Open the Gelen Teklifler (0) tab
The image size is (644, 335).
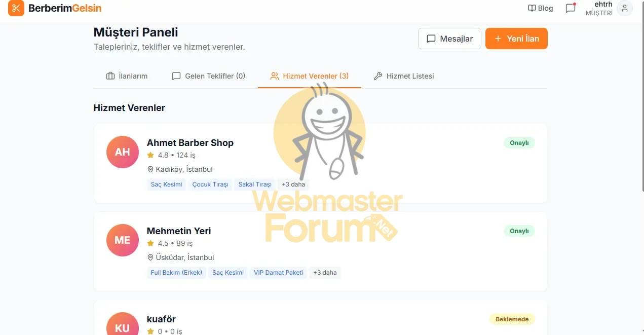click(x=209, y=76)
